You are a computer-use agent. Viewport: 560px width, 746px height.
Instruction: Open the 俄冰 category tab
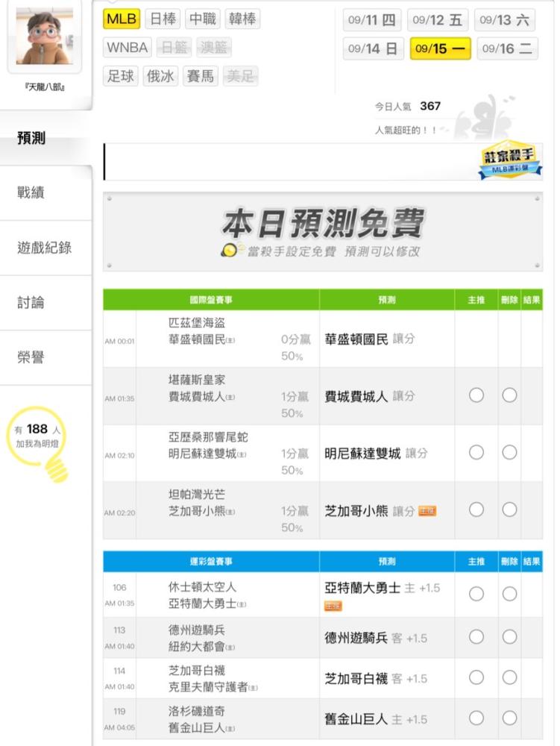click(x=160, y=76)
